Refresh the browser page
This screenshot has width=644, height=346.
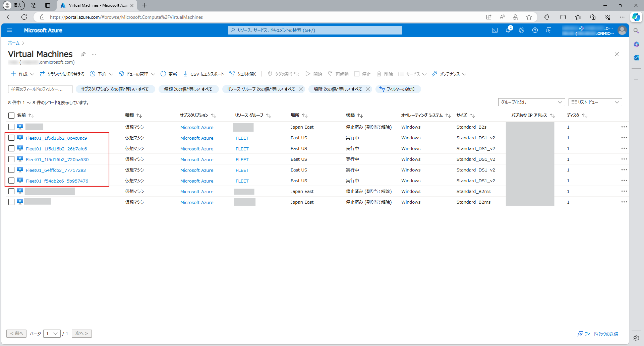24,17
